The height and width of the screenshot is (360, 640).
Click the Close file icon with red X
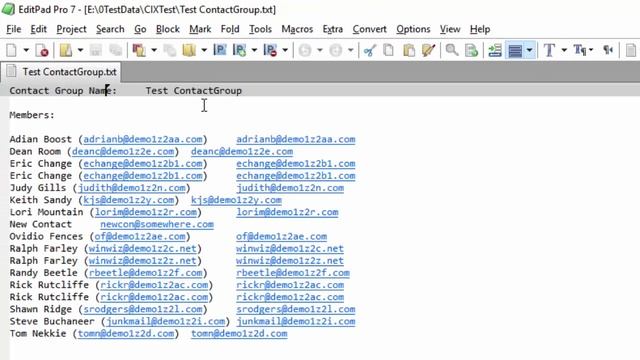point(42,51)
